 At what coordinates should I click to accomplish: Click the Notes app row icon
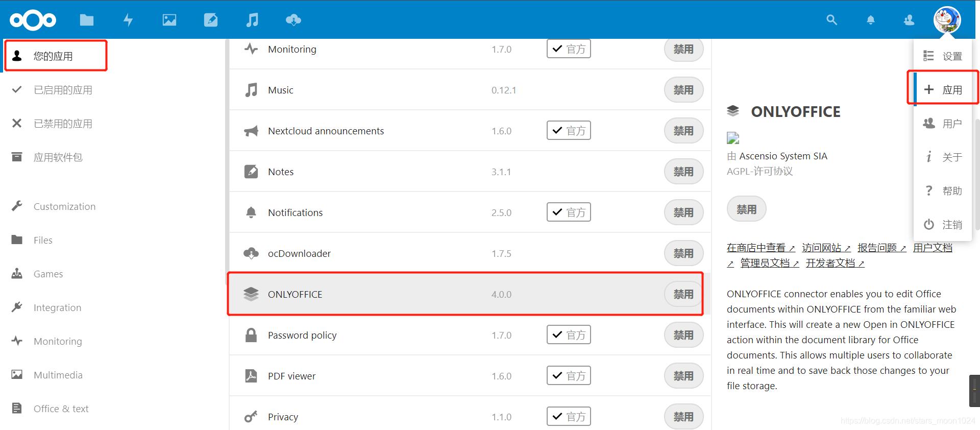[x=251, y=172]
